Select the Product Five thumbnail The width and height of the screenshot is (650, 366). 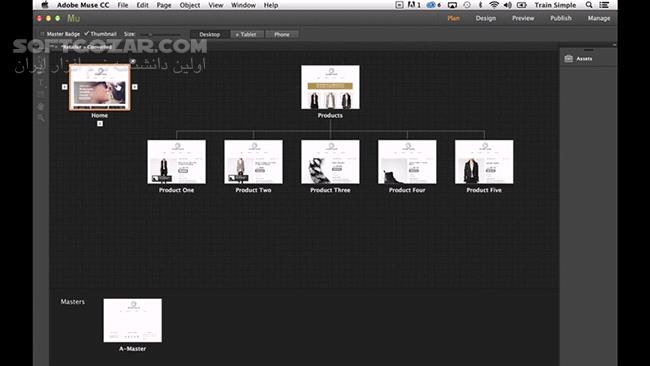(x=484, y=162)
